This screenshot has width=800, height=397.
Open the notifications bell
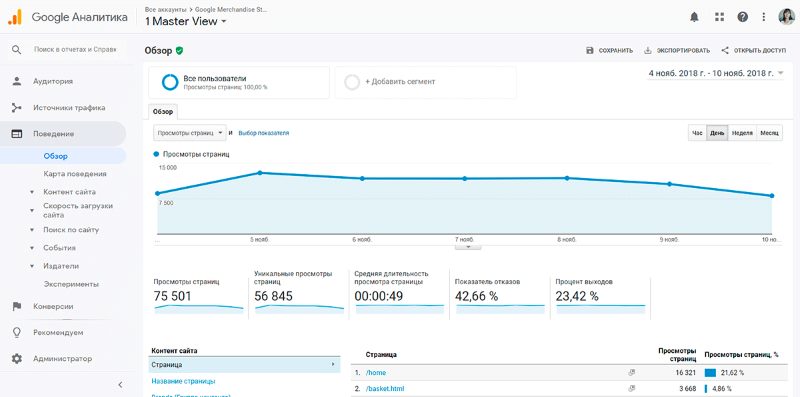pyautogui.click(x=694, y=17)
